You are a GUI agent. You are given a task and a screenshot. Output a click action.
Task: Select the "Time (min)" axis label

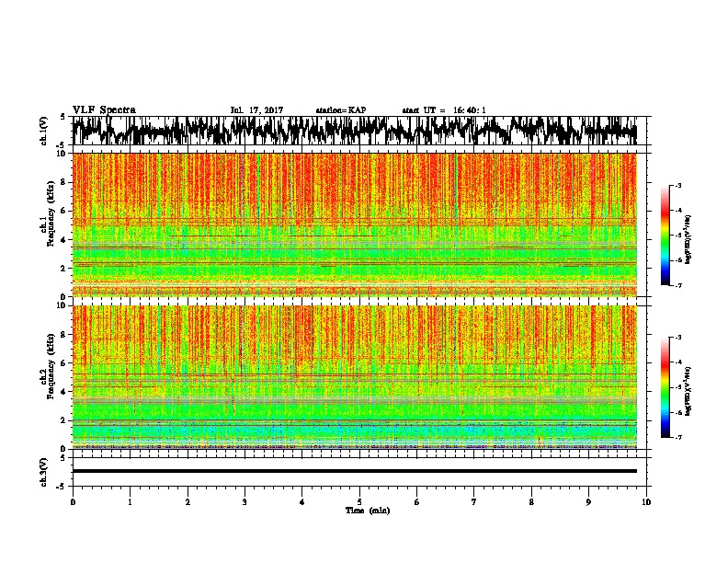click(368, 511)
